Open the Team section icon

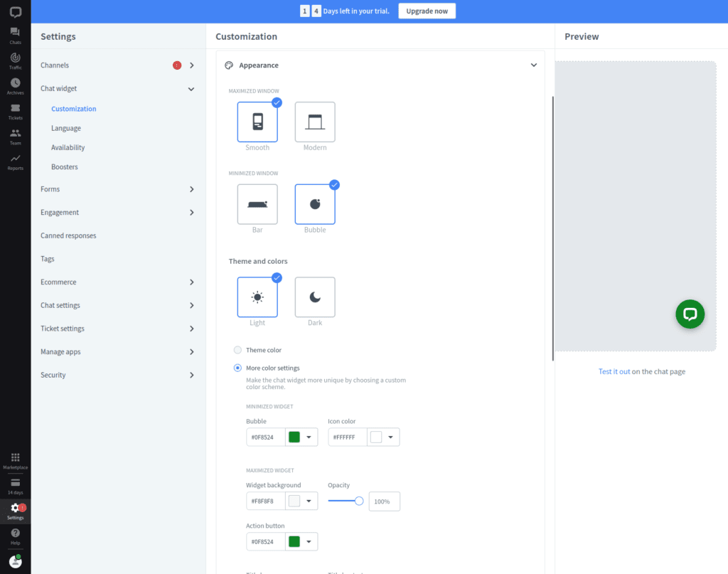pos(15,136)
